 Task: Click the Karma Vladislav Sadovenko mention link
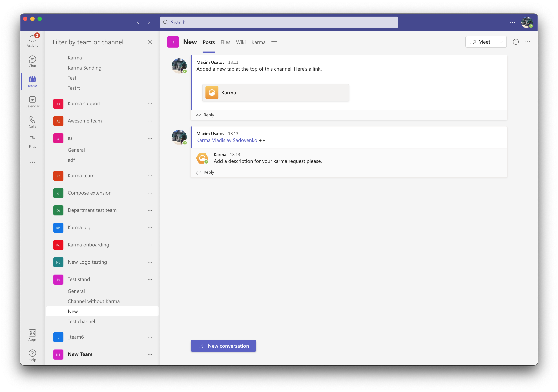pos(227,140)
